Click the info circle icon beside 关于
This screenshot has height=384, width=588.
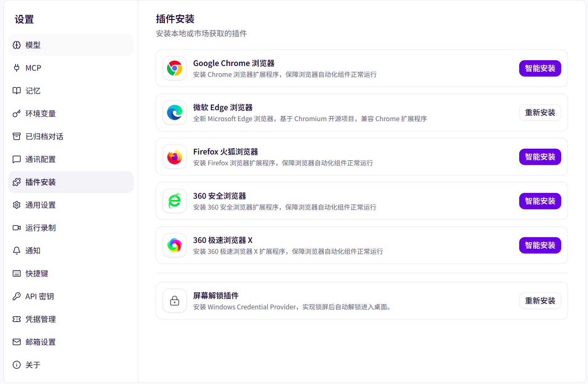pyautogui.click(x=17, y=365)
